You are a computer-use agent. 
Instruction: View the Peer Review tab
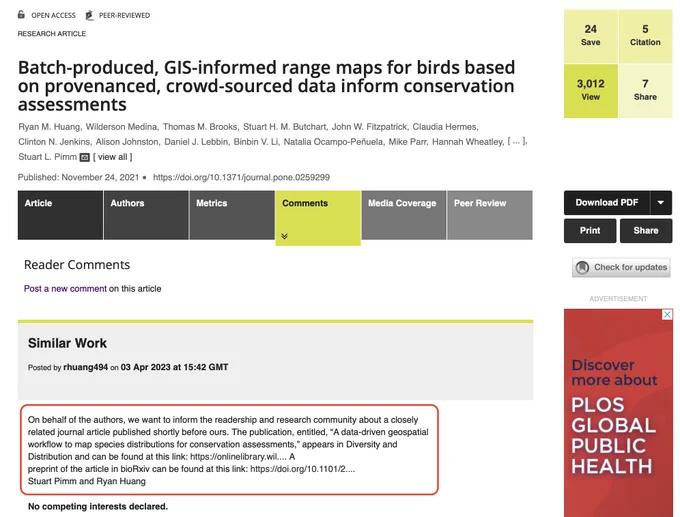[x=490, y=215]
